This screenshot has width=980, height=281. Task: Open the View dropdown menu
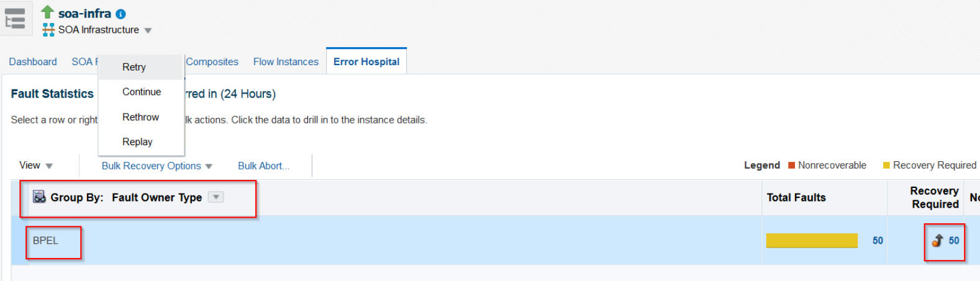(x=36, y=166)
